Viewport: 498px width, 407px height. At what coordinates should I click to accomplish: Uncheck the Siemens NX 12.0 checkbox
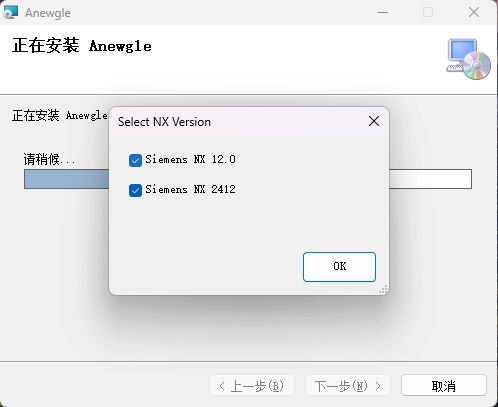point(135,160)
